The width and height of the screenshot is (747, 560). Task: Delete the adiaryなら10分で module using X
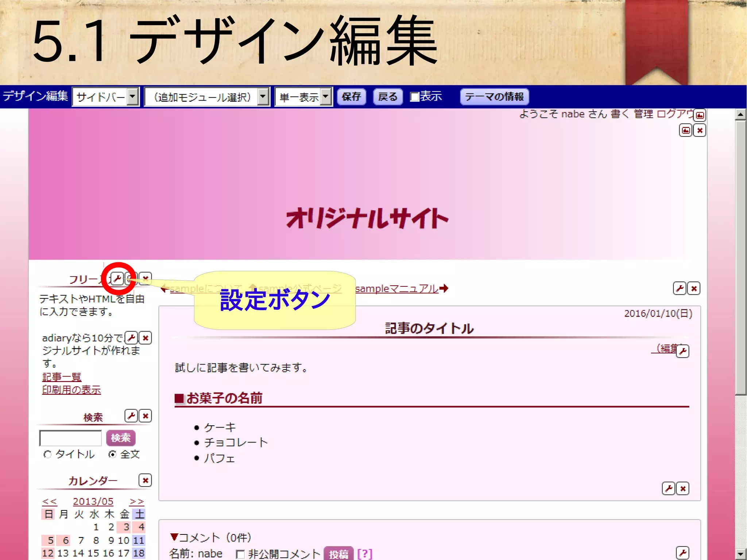(x=146, y=338)
